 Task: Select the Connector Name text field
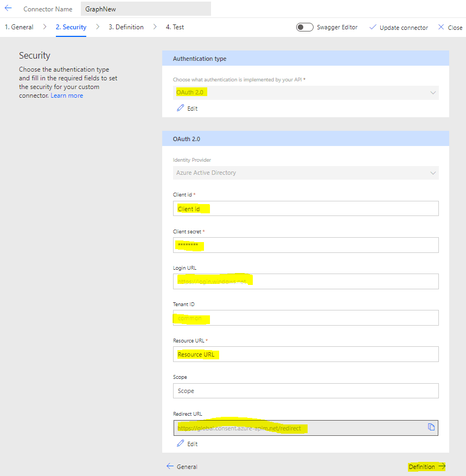pos(145,9)
